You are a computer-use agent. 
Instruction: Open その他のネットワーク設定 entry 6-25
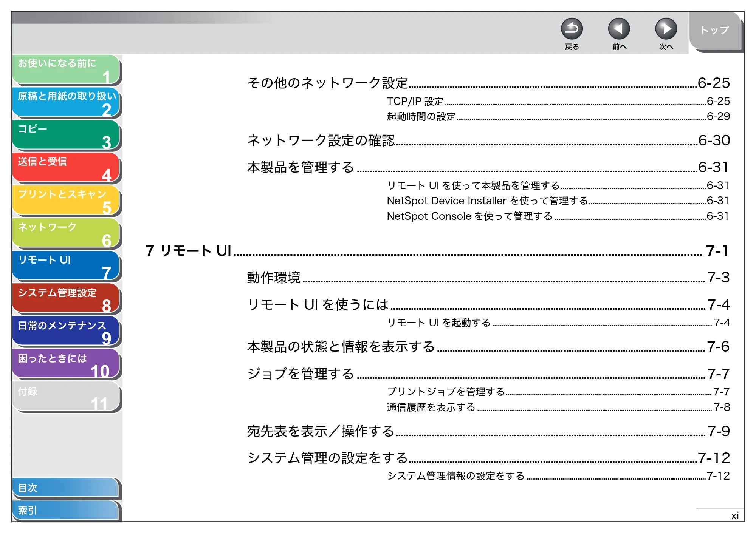pyautogui.click(x=488, y=83)
